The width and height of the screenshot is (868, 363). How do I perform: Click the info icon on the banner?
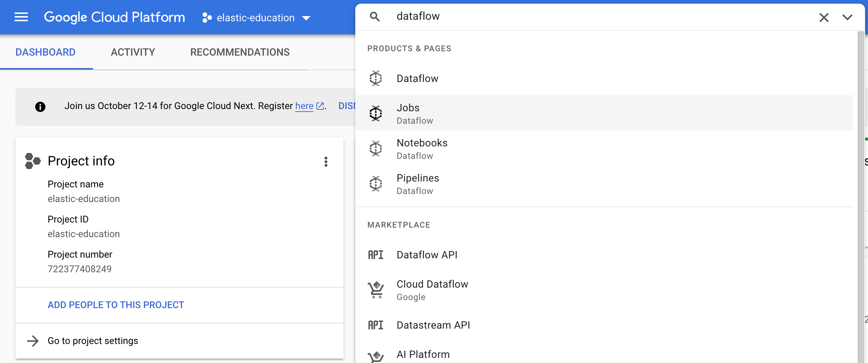[40, 107]
